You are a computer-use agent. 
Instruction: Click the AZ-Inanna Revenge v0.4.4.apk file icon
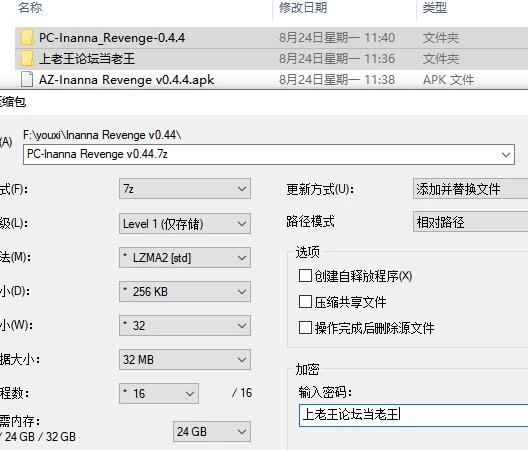tap(27, 79)
